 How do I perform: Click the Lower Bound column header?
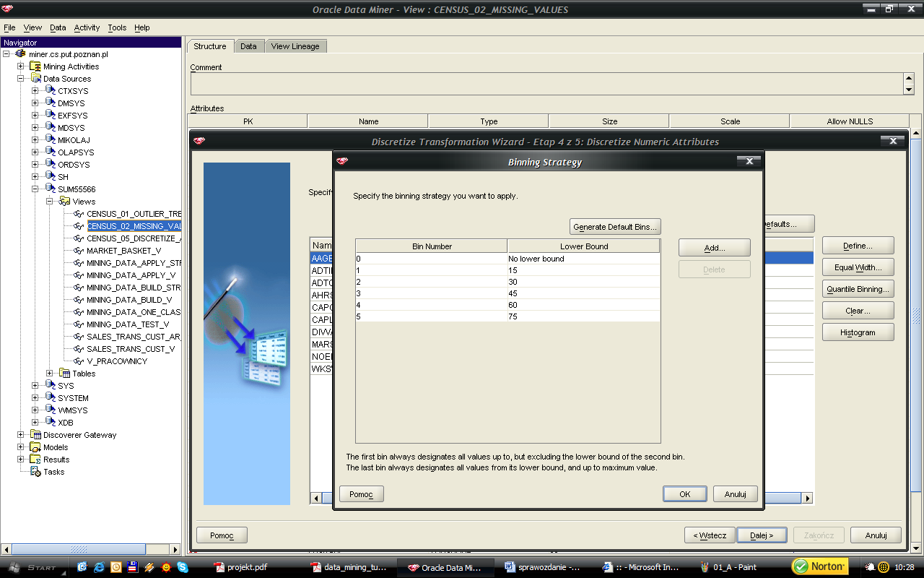click(x=584, y=246)
